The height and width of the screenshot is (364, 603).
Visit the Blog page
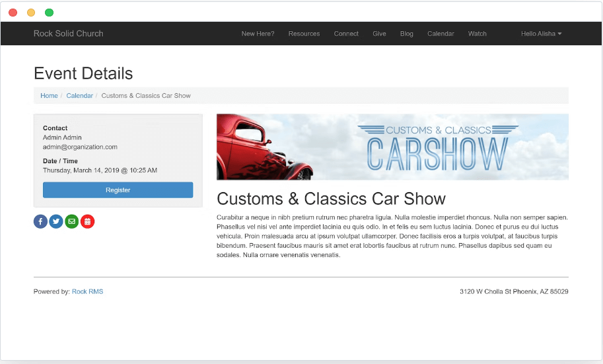click(406, 34)
